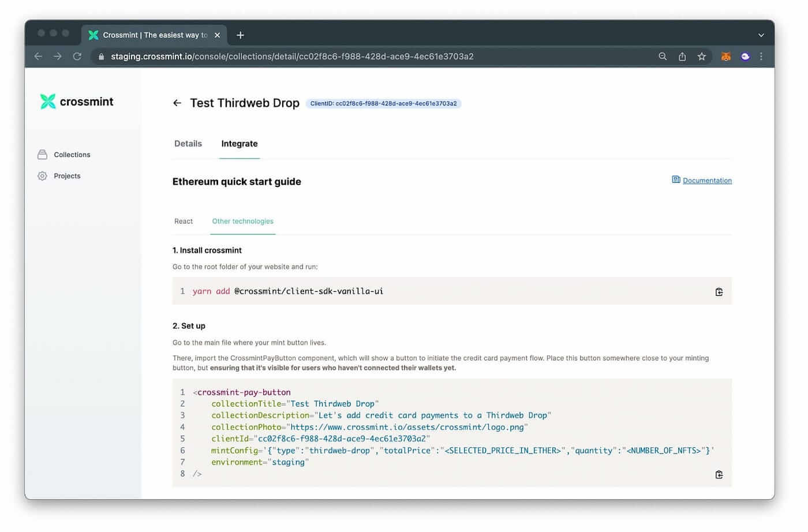Image resolution: width=808 pixels, height=532 pixels.
Task: Click the collectionPhoto code line
Action: pyautogui.click(x=370, y=427)
